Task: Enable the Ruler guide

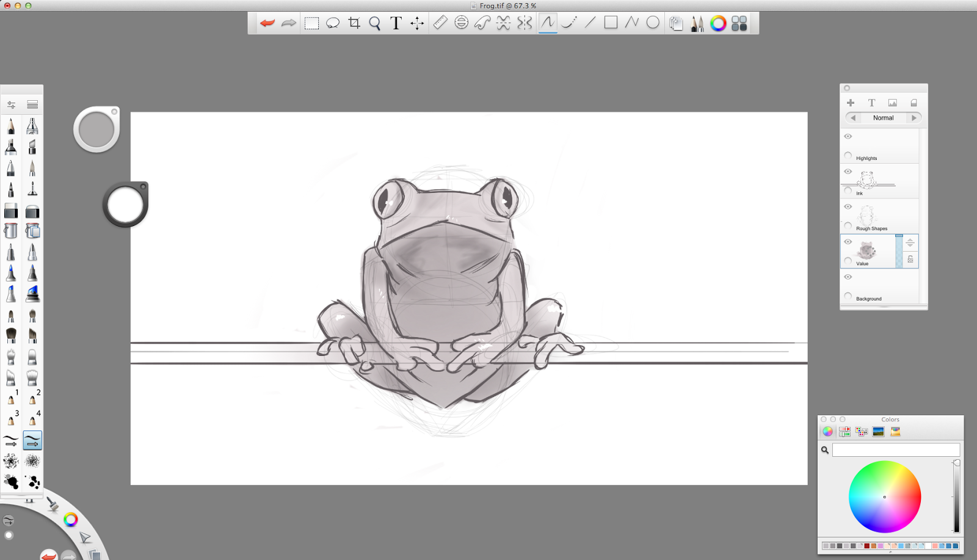Action: (440, 23)
